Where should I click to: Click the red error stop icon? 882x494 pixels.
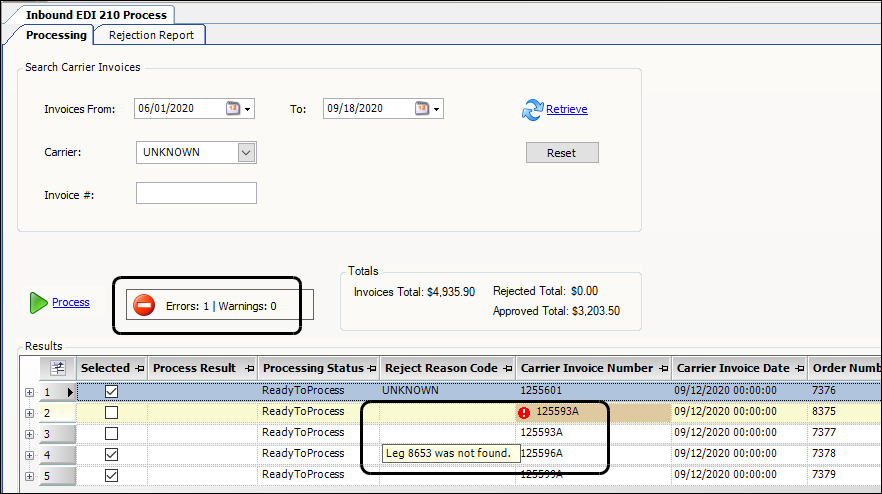(144, 305)
